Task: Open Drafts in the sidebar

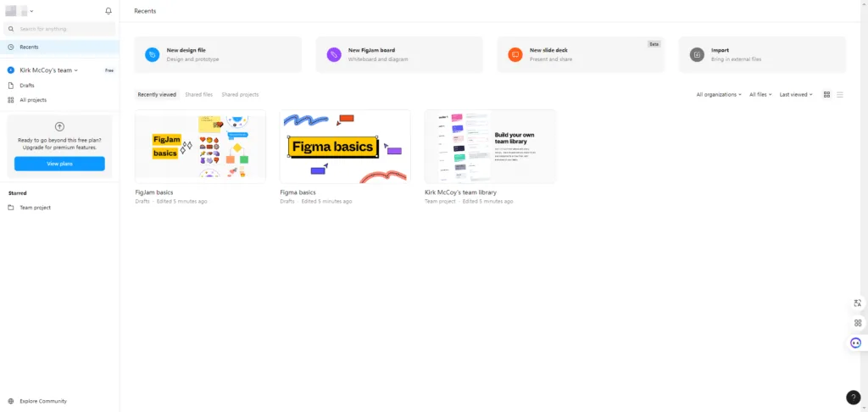Action: coord(27,86)
